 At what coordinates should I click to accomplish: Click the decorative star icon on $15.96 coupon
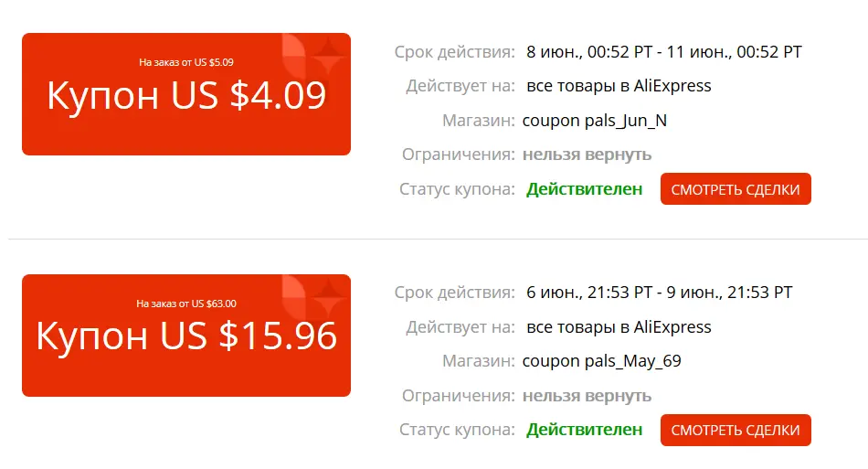point(329,296)
